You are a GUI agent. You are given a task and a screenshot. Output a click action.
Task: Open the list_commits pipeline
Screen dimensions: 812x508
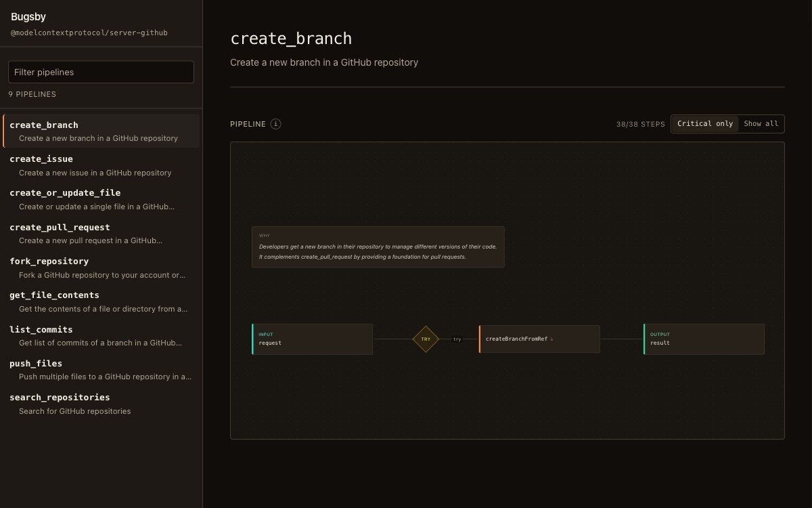(101, 335)
